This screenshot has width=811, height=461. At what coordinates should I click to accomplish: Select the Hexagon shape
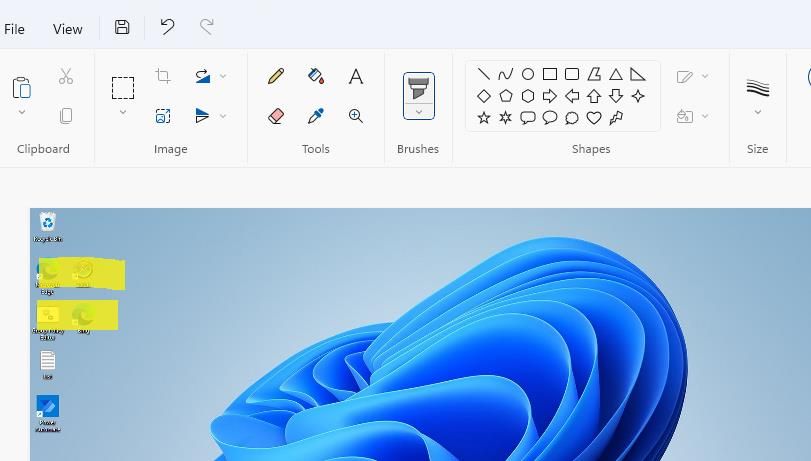pos(528,96)
